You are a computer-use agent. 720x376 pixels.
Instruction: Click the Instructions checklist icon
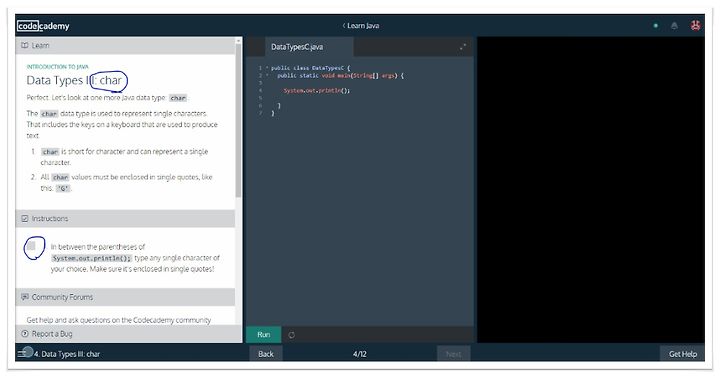coord(25,219)
